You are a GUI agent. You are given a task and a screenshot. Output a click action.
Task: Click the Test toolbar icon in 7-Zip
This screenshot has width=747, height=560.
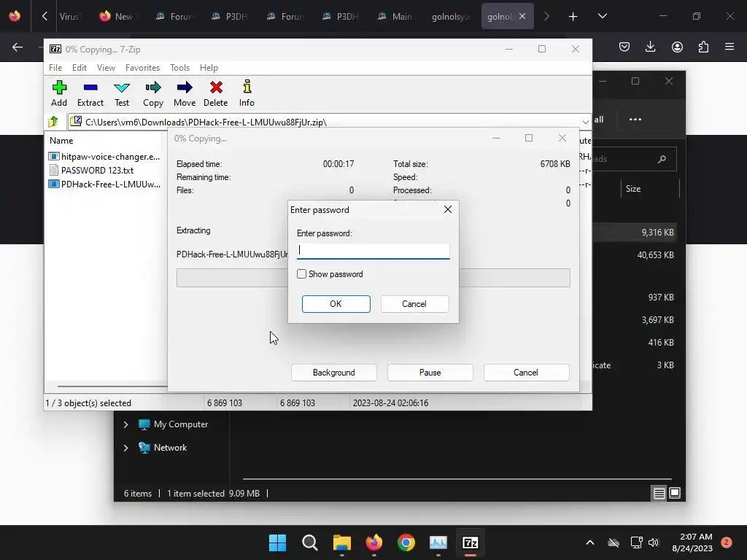tap(122, 93)
